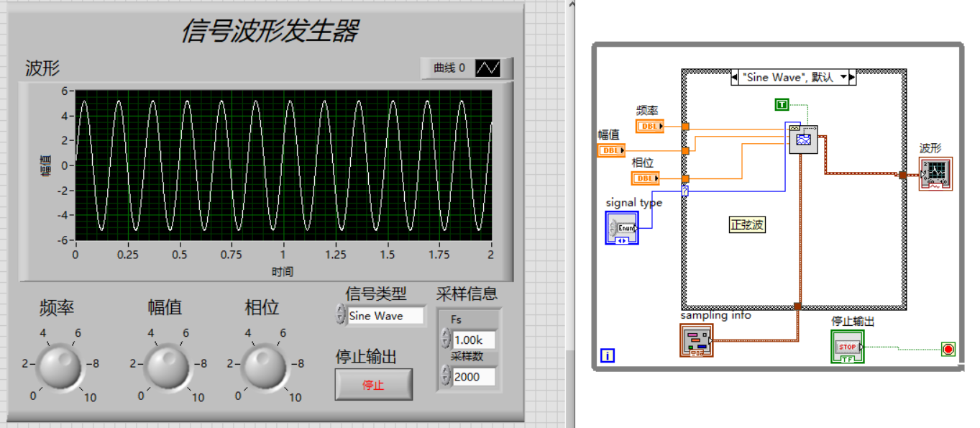Click the sampling info label in block diagram
Image resolution: width=980 pixels, height=428 pixels.
click(x=715, y=315)
